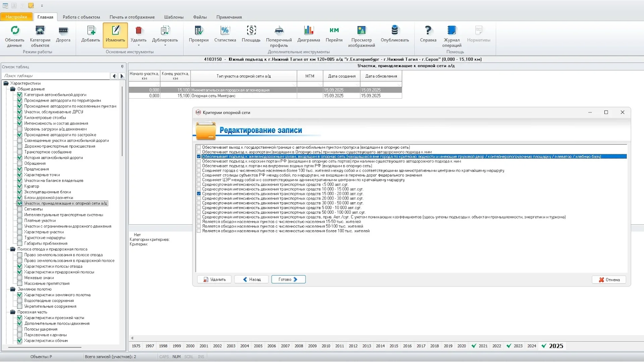Screen dimensions: 644x362
Task: Open the Диаграмма chart tool
Action: [x=308, y=31]
